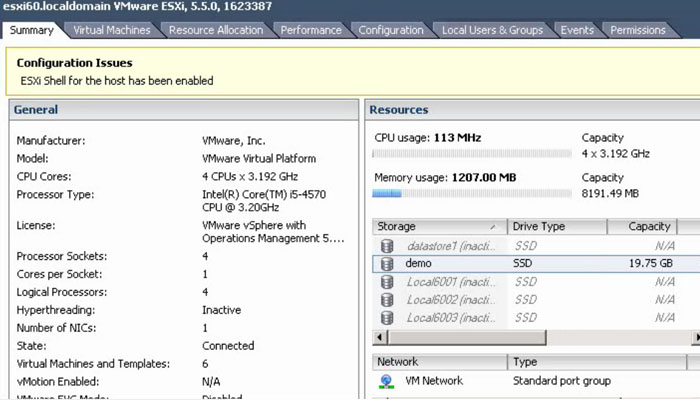Open the Configuration tab
The image size is (700, 400).
coord(391,30)
